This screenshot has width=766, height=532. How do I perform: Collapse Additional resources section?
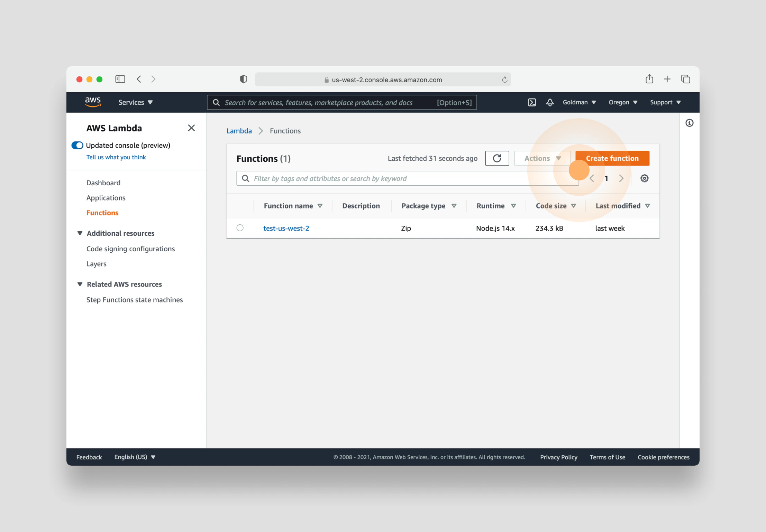80,233
